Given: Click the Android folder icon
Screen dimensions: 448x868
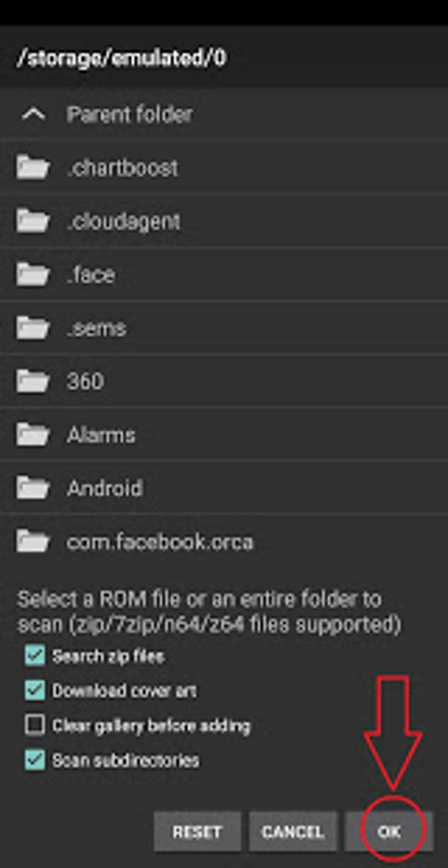Looking at the screenshot, I should [33, 488].
